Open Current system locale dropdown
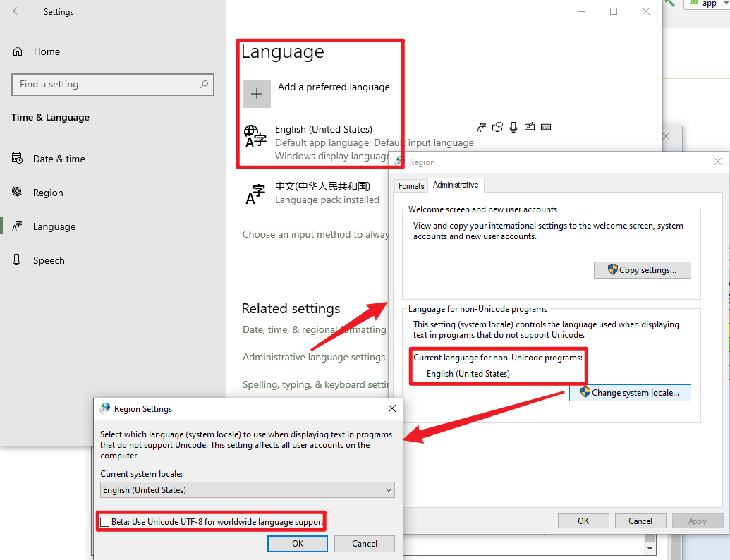Image resolution: width=730 pixels, height=560 pixels. 248,489
